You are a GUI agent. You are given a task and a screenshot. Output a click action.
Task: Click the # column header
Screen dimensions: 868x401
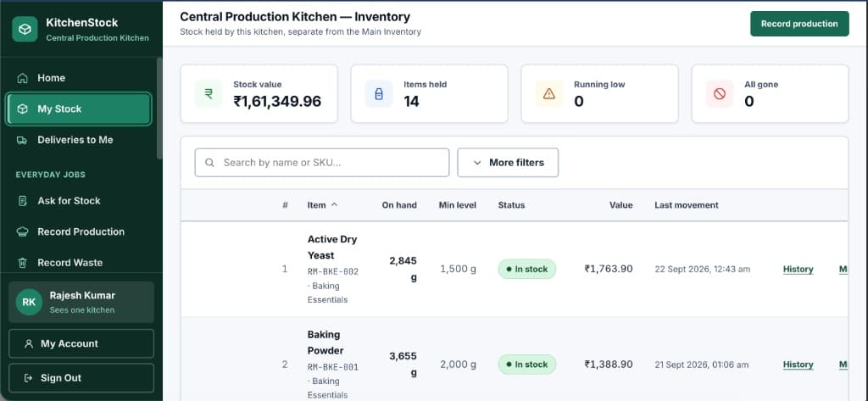coord(285,205)
